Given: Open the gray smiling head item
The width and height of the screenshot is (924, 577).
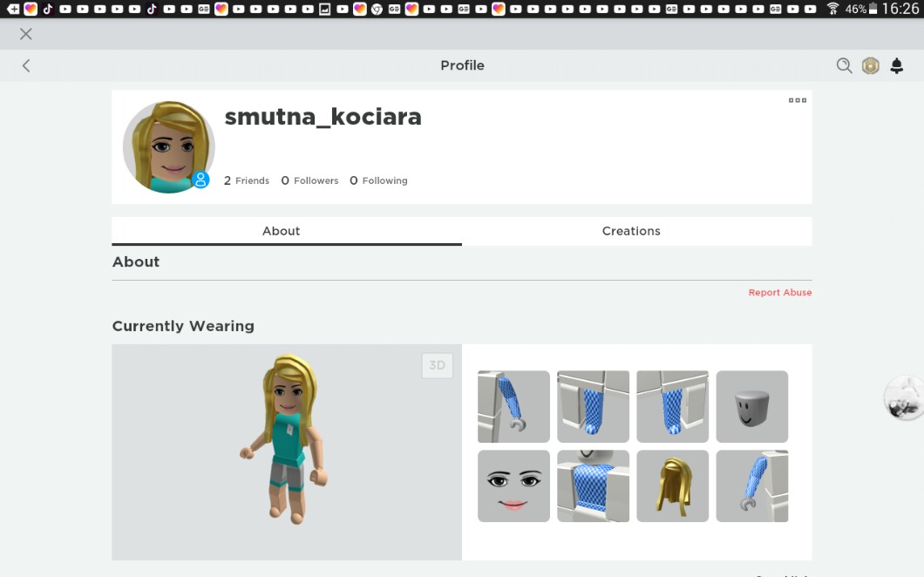Looking at the screenshot, I should (x=751, y=406).
